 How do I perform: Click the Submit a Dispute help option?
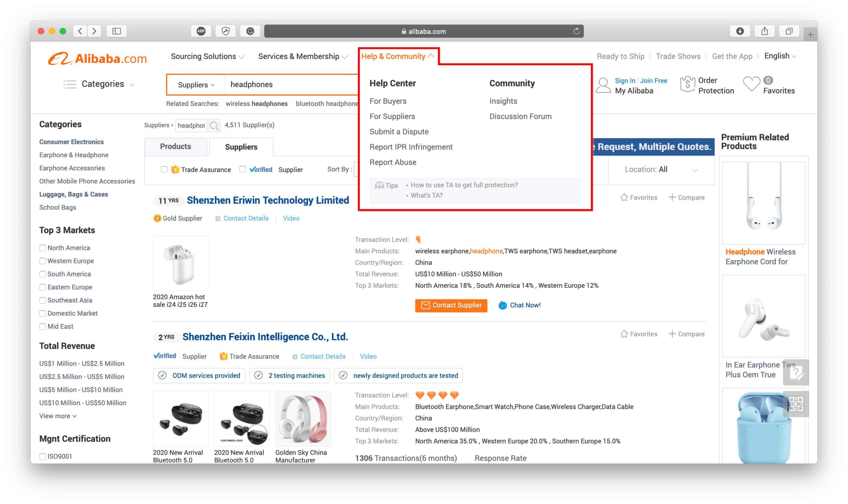click(399, 131)
